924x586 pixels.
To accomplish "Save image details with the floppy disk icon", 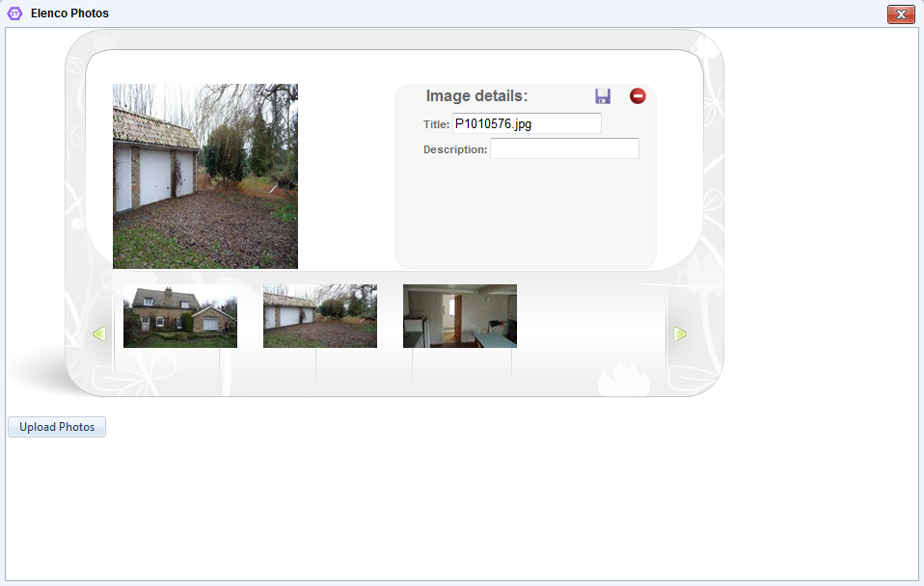I will (602, 96).
